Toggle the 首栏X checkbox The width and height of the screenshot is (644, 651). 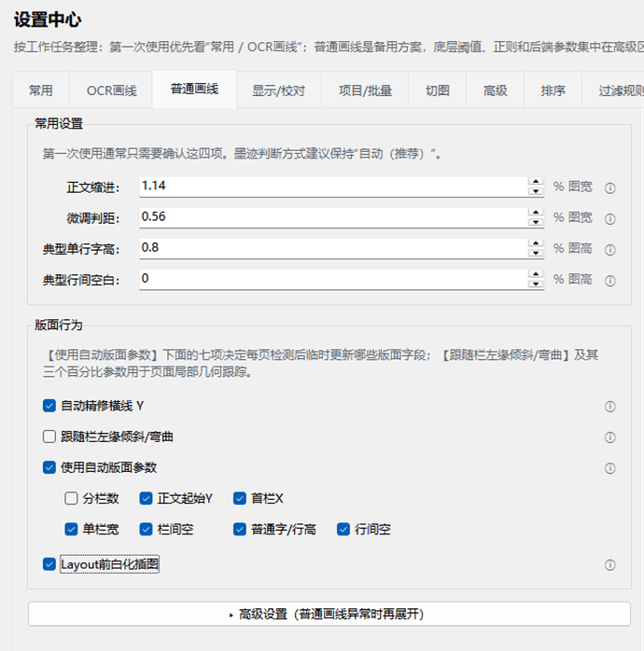(240, 498)
